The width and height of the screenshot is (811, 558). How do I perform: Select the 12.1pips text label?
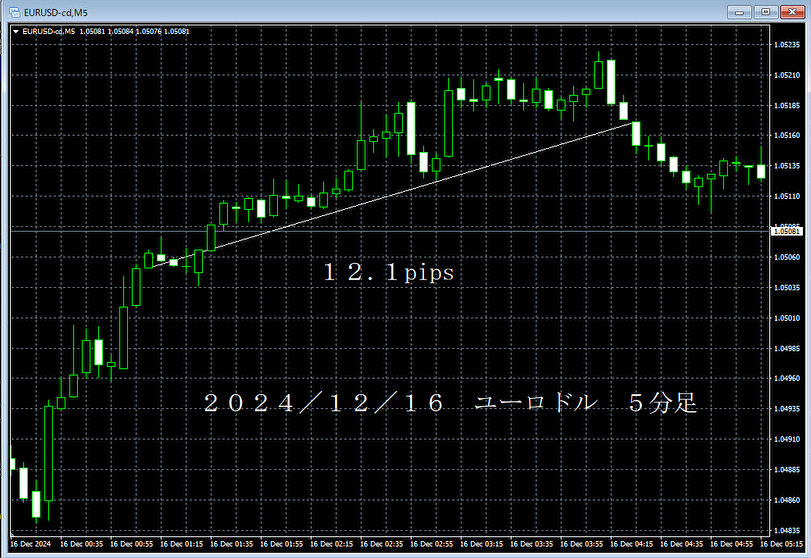click(388, 272)
